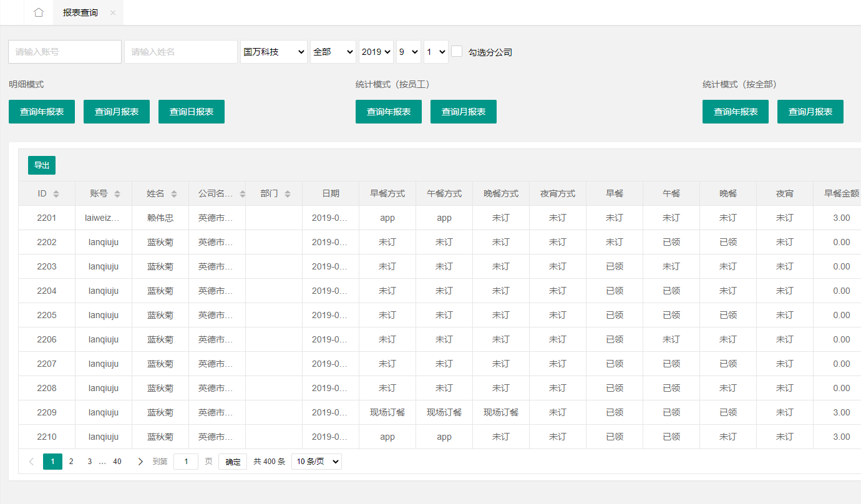The height and width of the screenshot is (504, 861).
Task: Click 查询日报表 in 明细模式
Action: (192, 112)
